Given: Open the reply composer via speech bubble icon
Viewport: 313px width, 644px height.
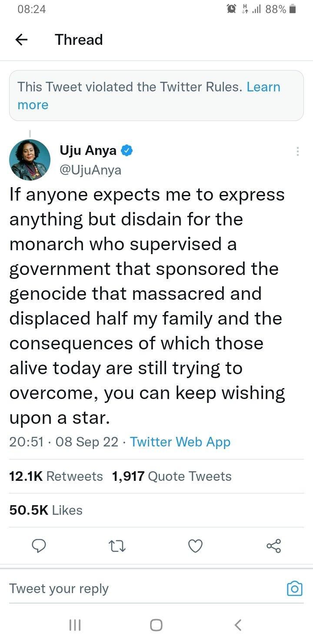Looking at the screenshot, I should tap(39, 546).
